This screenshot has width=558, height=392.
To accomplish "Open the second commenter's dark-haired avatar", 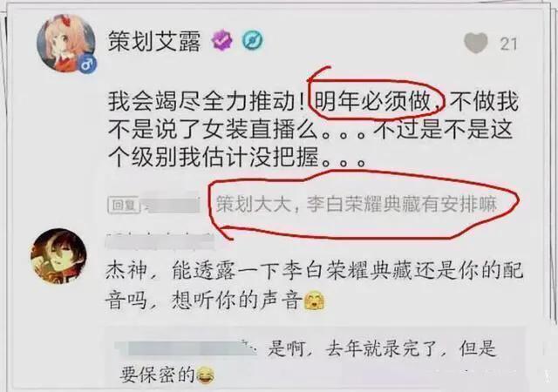I will pos(59,256).
